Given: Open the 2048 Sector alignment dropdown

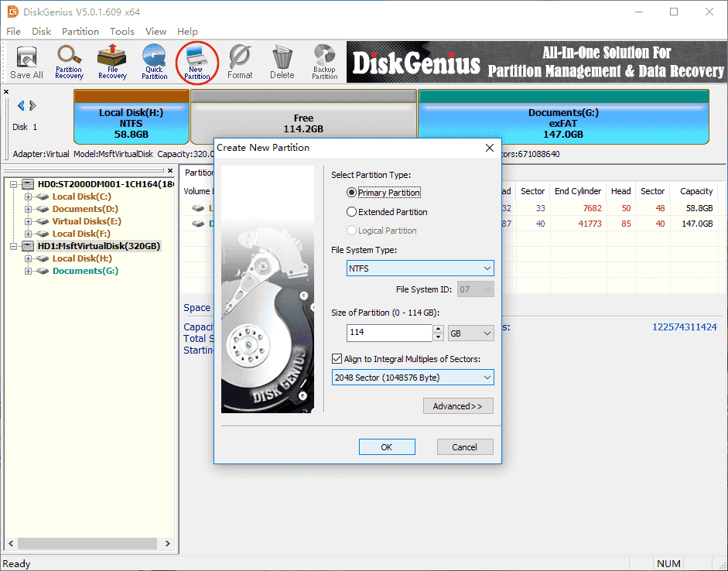Looking at the screenshot, I should 413,378.
